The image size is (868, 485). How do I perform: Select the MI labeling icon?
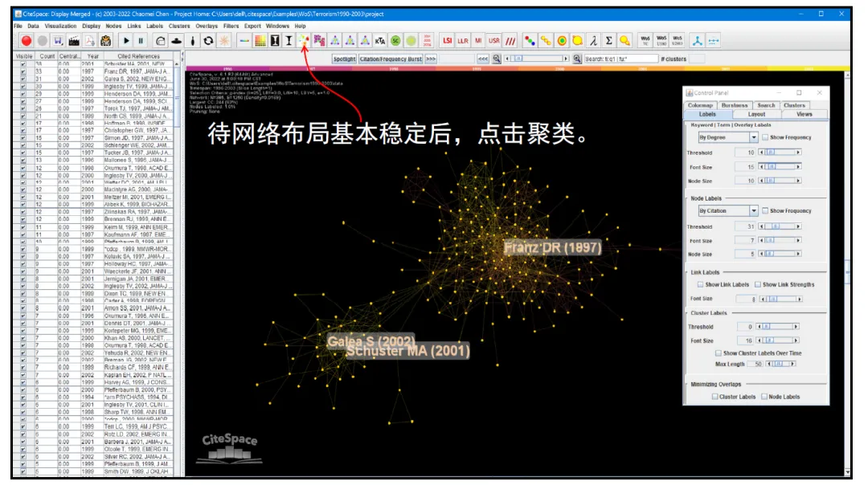[478, 40]
